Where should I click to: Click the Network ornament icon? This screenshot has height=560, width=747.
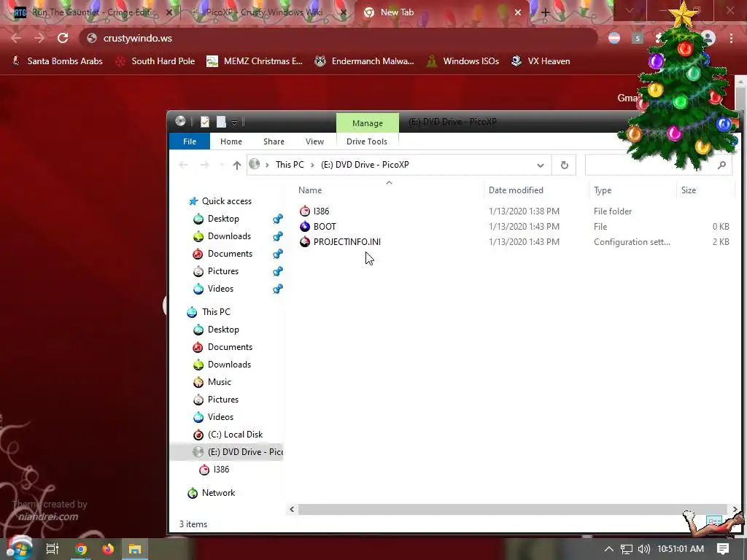pos(193,494)
